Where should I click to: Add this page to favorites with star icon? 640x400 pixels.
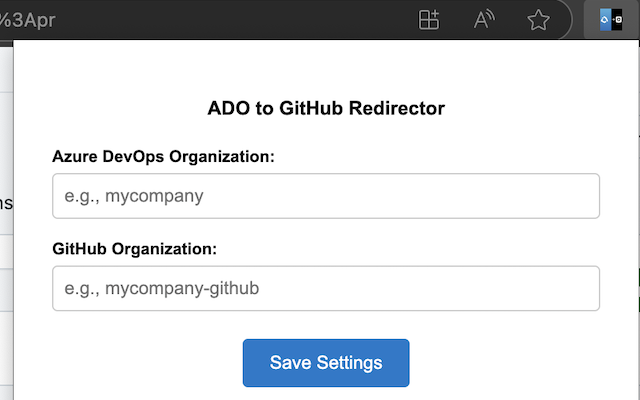(x=538, y=20)
